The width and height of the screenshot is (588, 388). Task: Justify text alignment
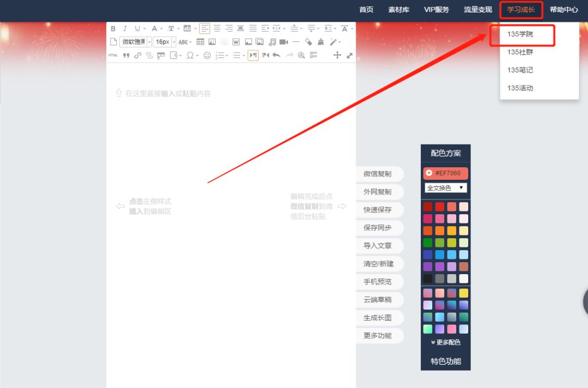(x=253, y=28)
